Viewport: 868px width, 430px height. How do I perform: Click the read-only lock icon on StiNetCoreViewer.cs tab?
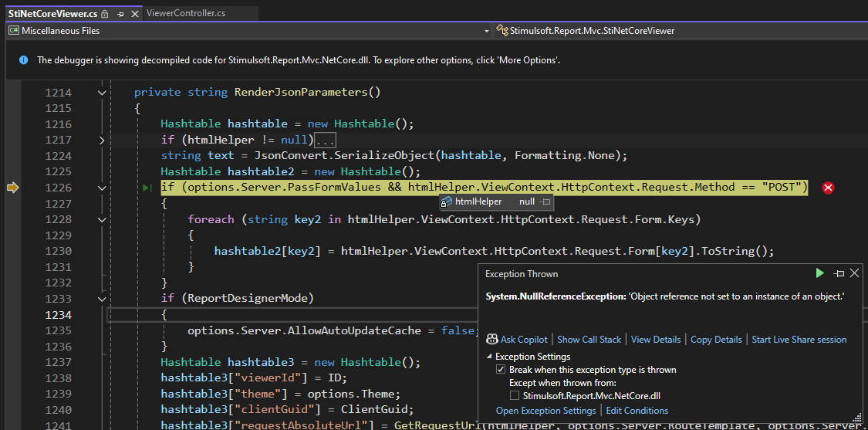(x=105, y=14)
